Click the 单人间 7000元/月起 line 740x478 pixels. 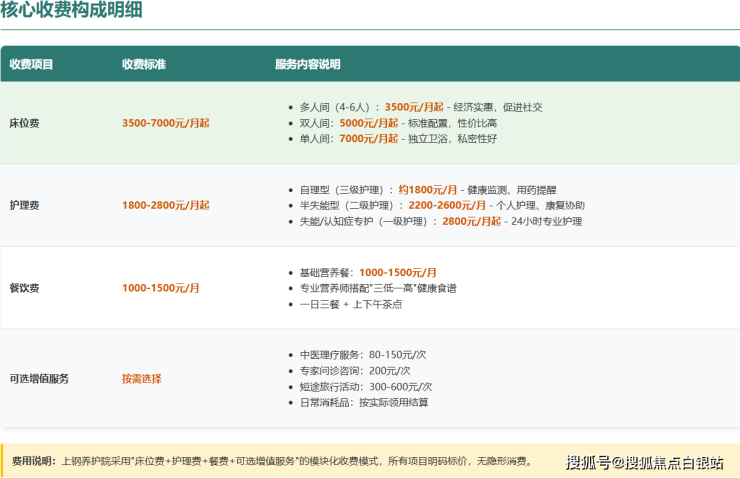397,138
